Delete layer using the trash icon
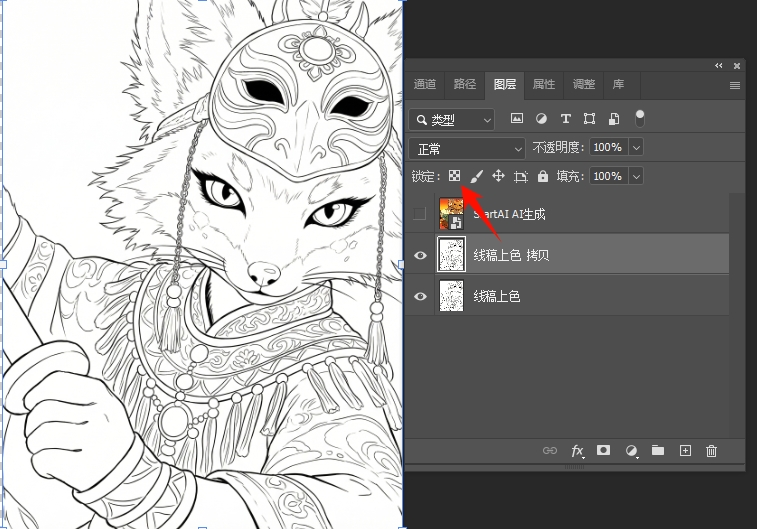The height and width of the screenshot is (529, 757). (x=712, y=451)
